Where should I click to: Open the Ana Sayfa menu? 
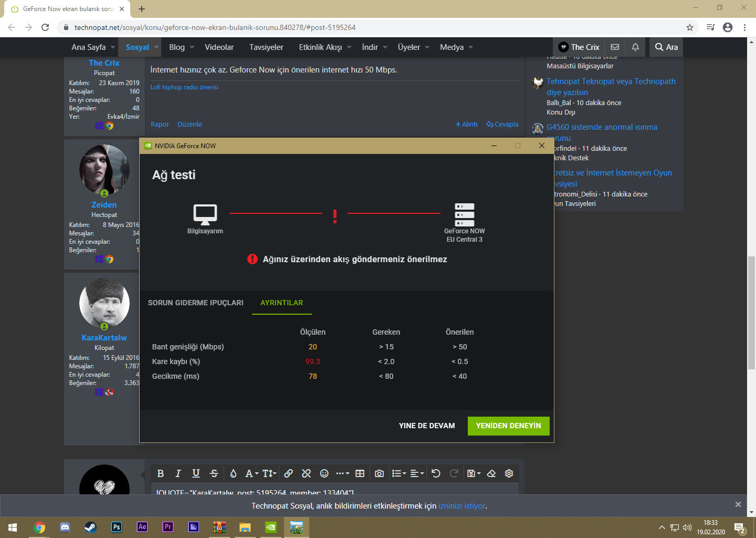[x=89, y=47]
